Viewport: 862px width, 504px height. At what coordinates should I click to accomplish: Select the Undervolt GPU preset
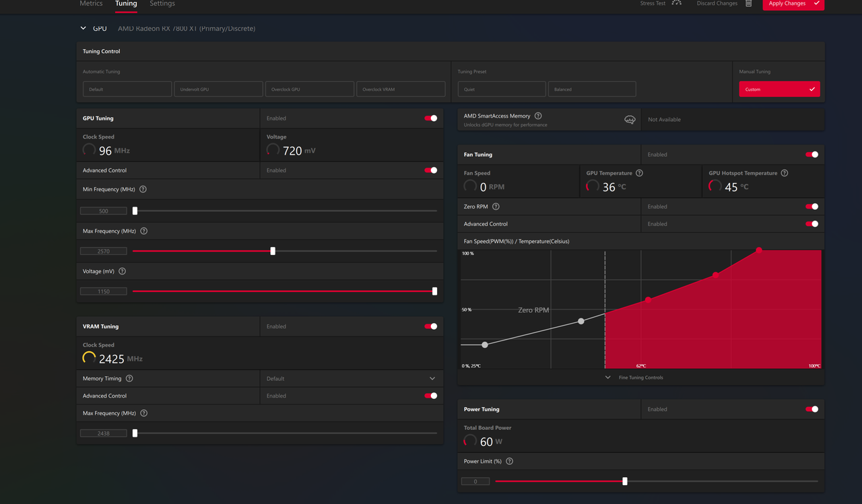[x=218, y=88]
